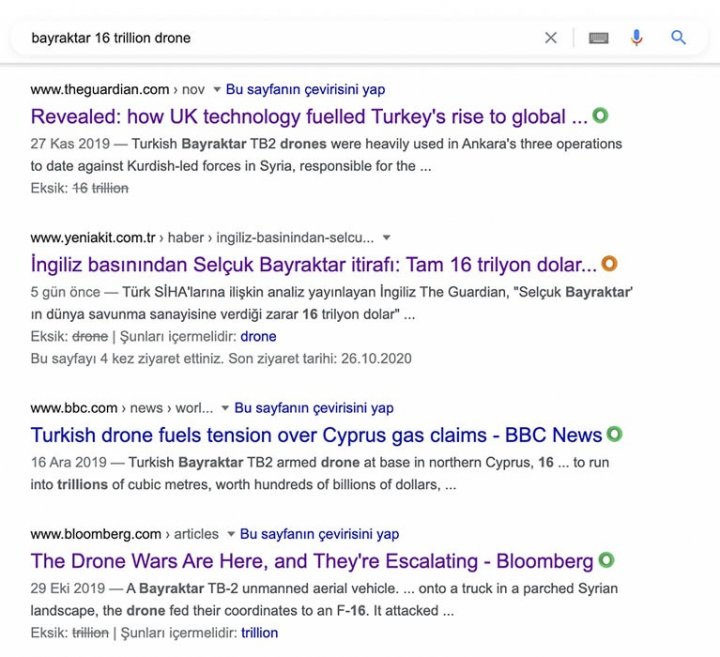The width and height of the screenshot is (720, 657).
Task: Open 'İngiliz basınından Selçuk Bayraktar itirafı' result
Action: [x=314, y=265]
